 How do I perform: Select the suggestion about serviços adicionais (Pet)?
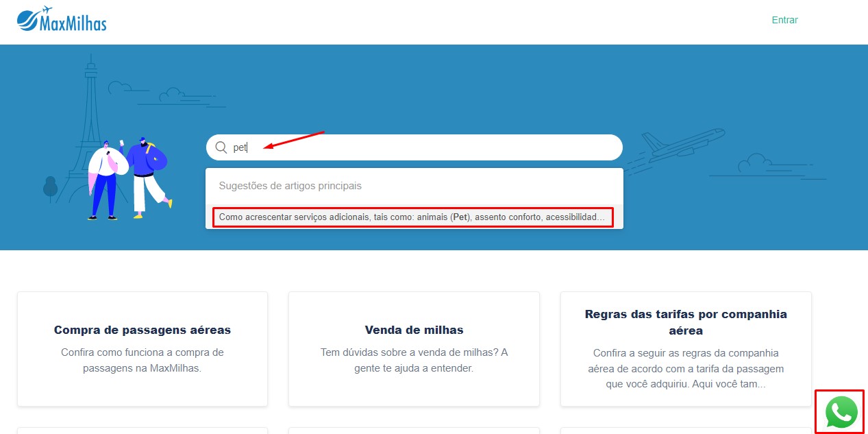(412, 217)
